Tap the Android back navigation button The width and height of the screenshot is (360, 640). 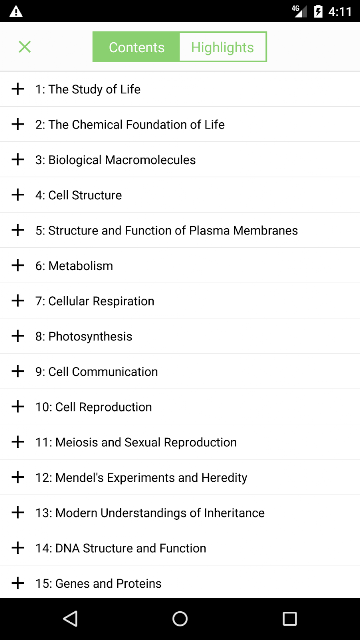(71, 619)
